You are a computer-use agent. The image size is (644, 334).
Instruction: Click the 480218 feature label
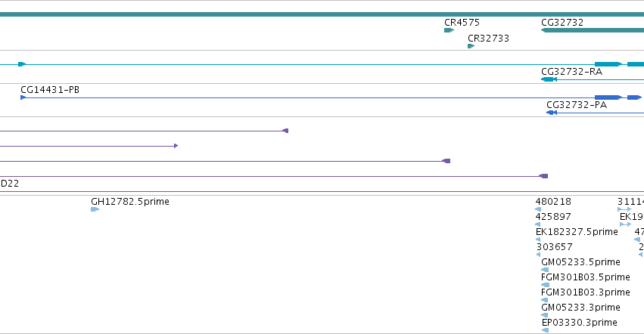[553, 202]
